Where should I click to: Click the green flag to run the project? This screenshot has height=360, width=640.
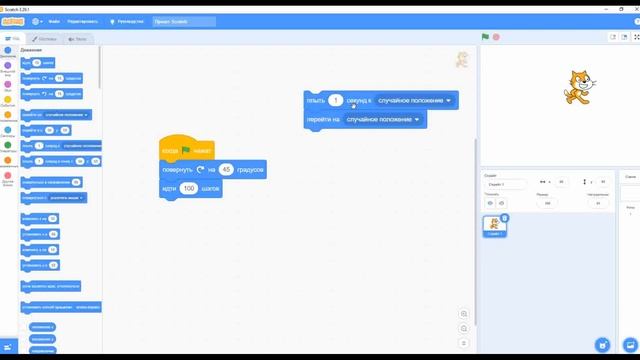pos(485,37)
